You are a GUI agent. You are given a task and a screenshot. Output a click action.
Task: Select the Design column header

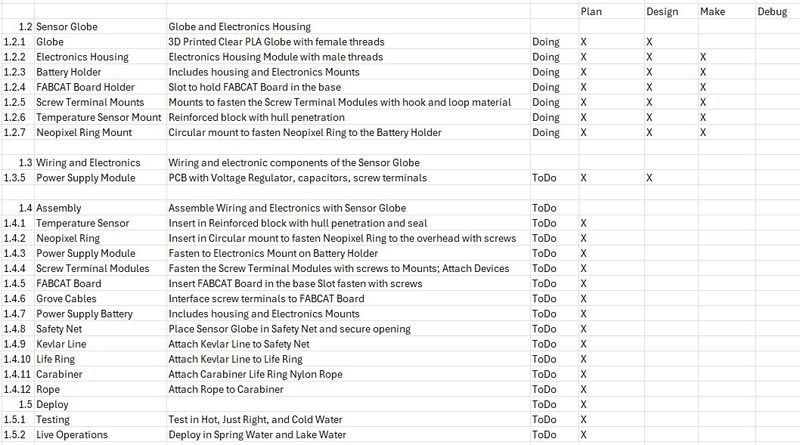662,10
